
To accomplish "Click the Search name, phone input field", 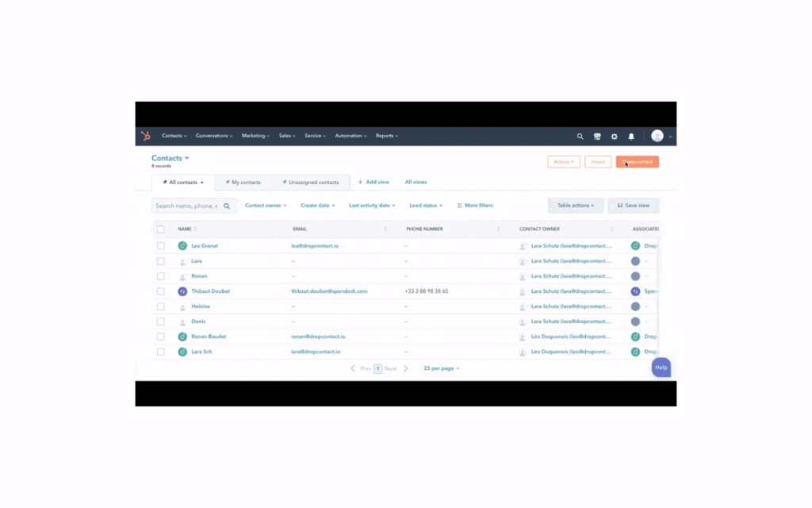I will (x=186, y=206).
